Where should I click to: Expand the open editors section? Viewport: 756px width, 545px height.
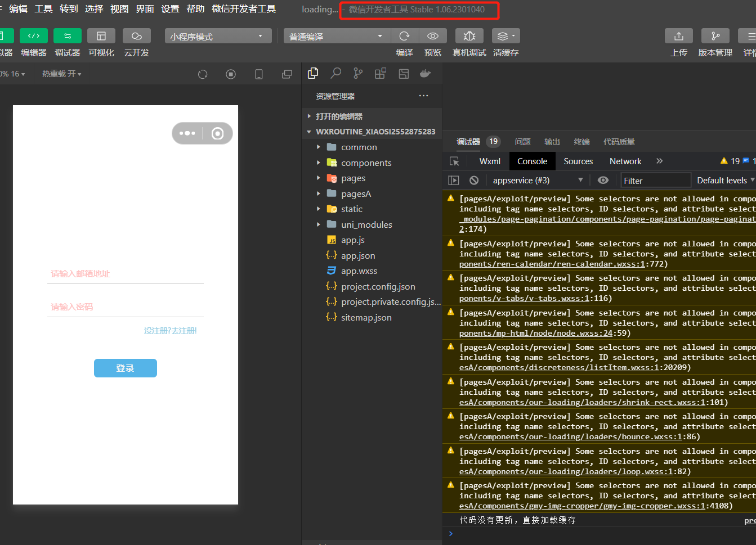[x=372, y=116]
